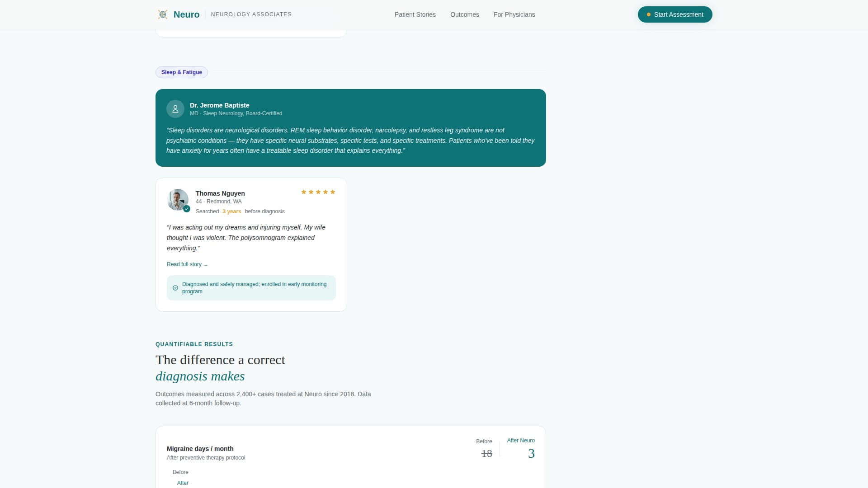868x488 pixels.
Task: Click the 'Diagnosed and safely managed' outcome text
Action: [x=254, y=288]
